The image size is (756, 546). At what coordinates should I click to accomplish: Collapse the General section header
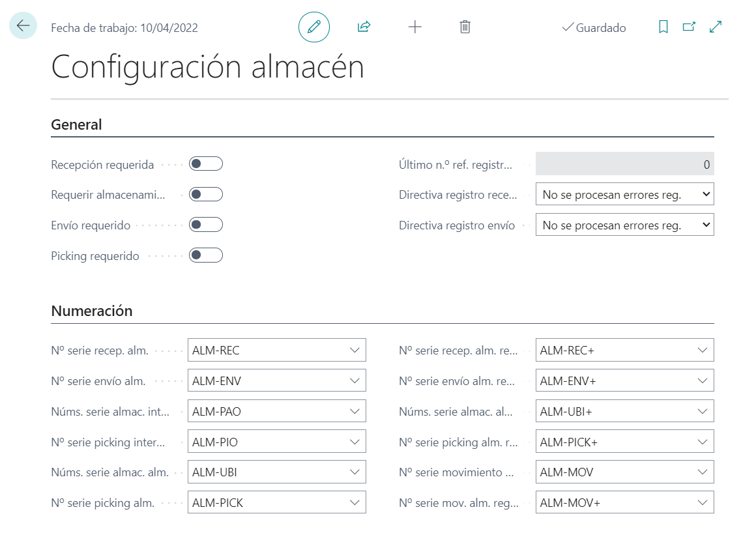[x=76, y=124]
